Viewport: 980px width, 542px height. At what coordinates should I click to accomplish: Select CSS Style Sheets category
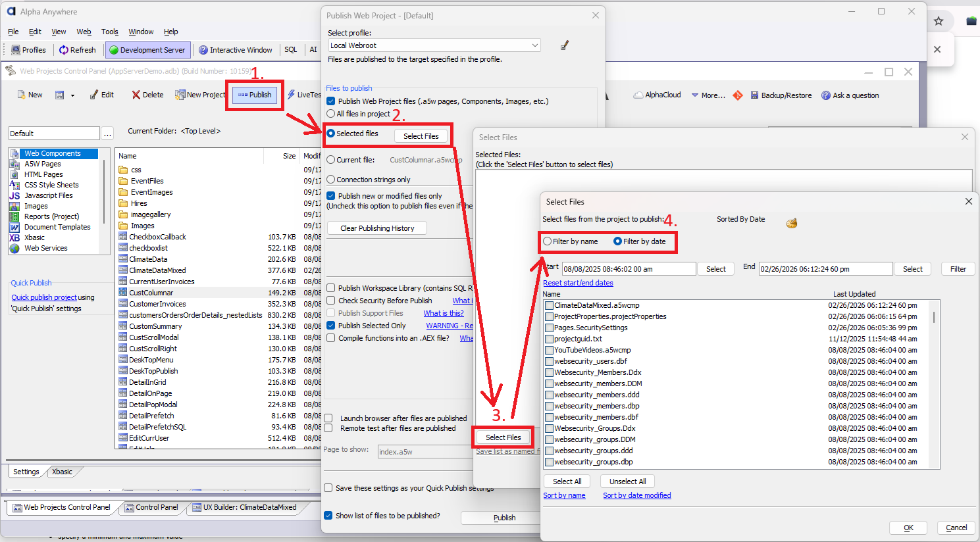(x=51, y=185)
